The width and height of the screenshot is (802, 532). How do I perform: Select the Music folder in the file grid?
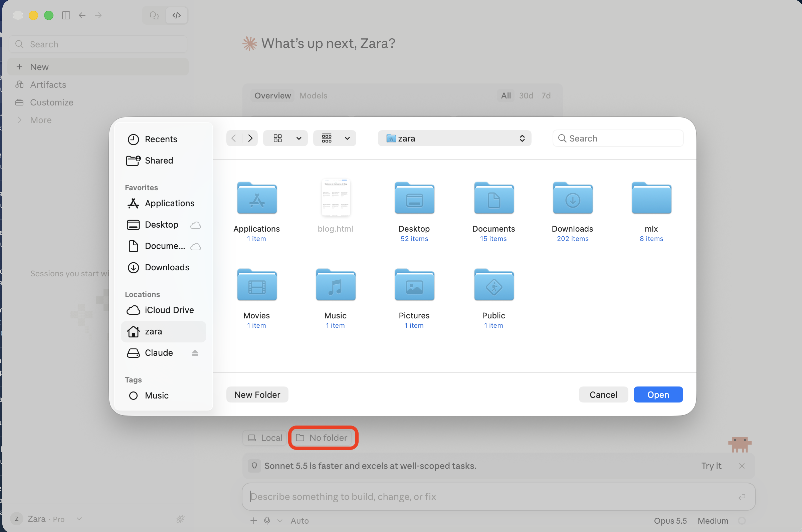(336, 285)
